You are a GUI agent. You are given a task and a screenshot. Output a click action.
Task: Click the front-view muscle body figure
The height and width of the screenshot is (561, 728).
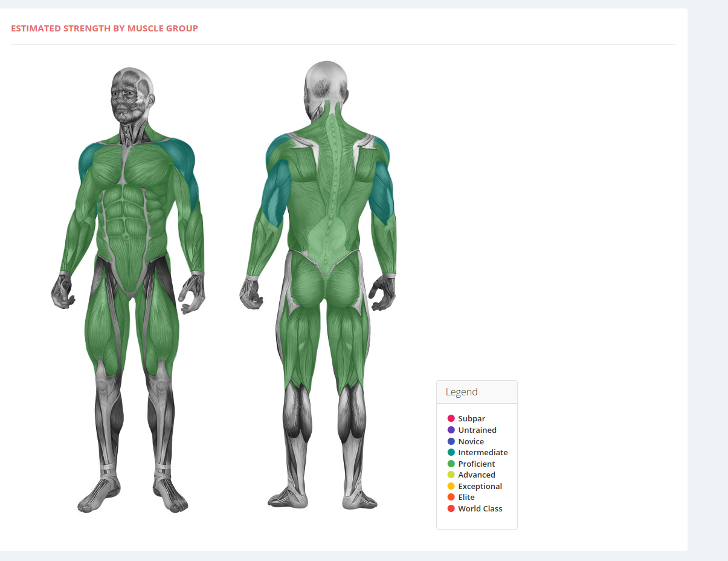click(x=128, y=290)
